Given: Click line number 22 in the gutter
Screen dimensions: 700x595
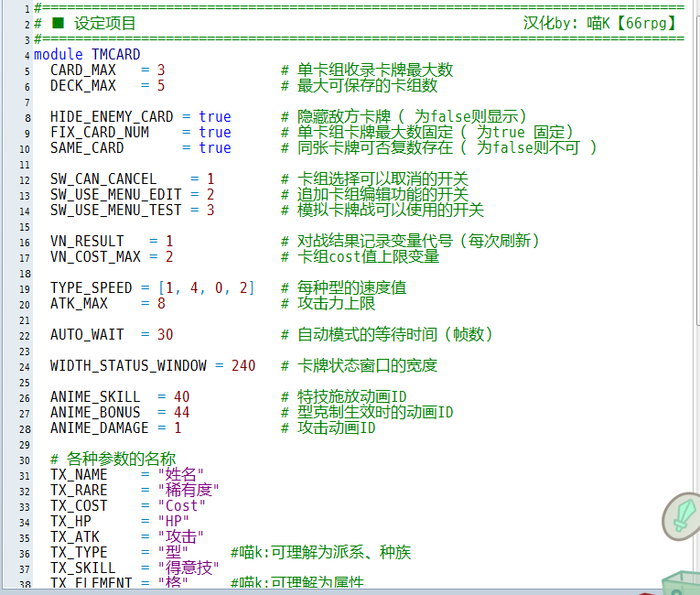Looking at the screenshot, I should [x=25, y=336].
